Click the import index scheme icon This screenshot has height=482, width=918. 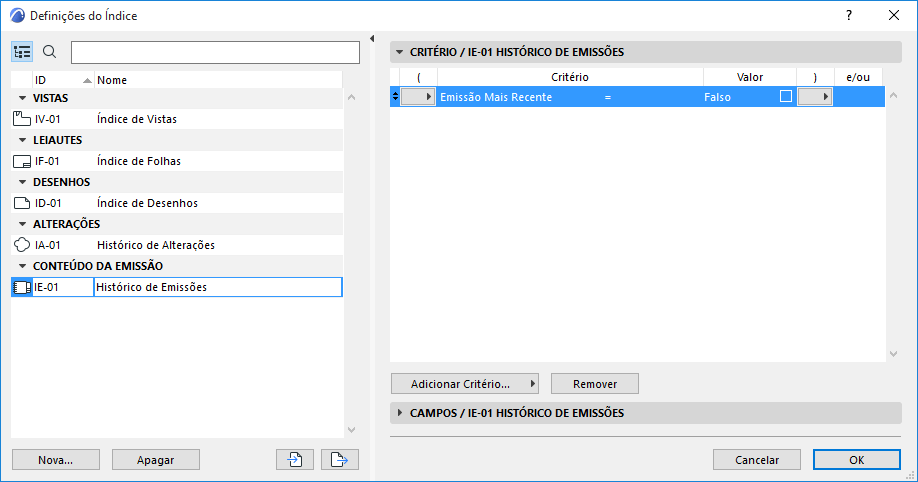295,460
